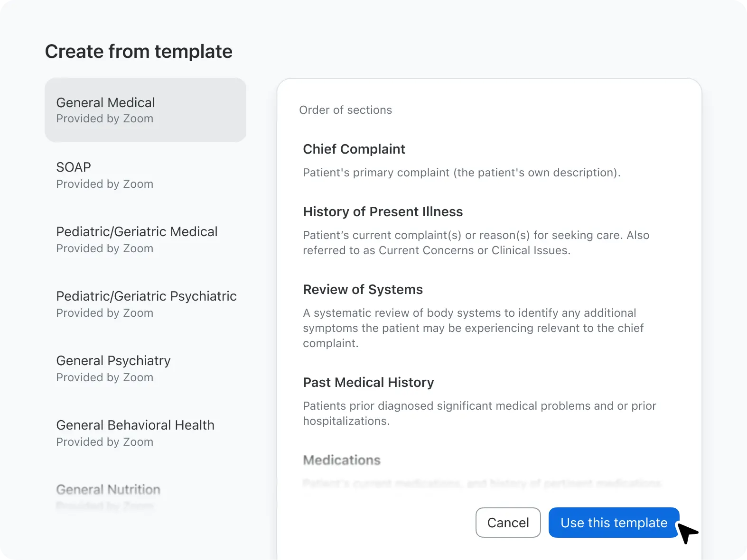Screen dimensions: 747x560
Task: Select the Review of Systems heading
Action: 363,290
